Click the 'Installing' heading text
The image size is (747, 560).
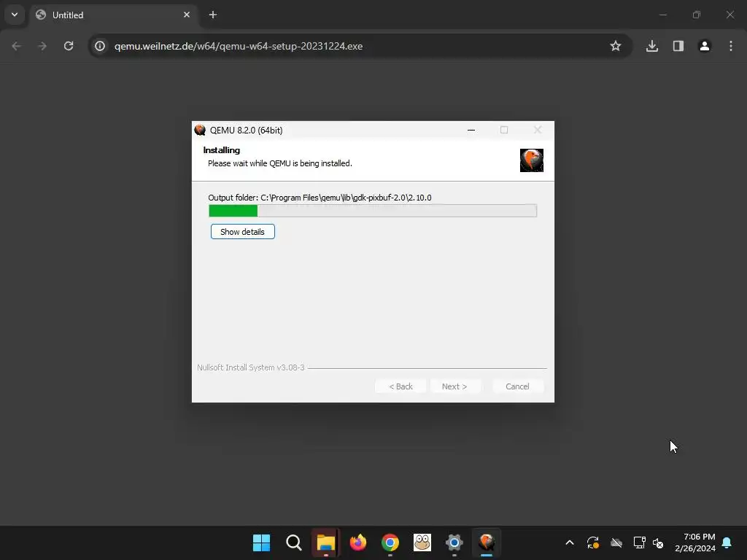[x=222, y=150]
